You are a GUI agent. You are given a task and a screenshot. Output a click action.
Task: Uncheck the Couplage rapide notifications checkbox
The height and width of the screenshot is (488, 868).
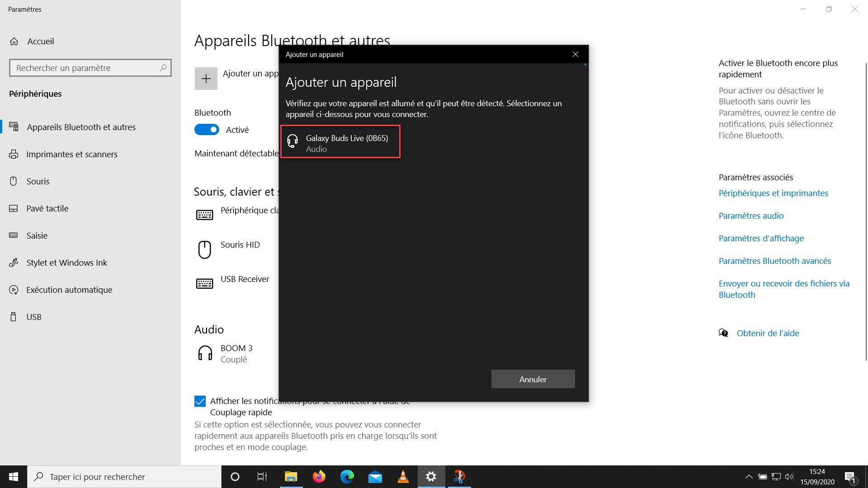click(x=200, y=401)
